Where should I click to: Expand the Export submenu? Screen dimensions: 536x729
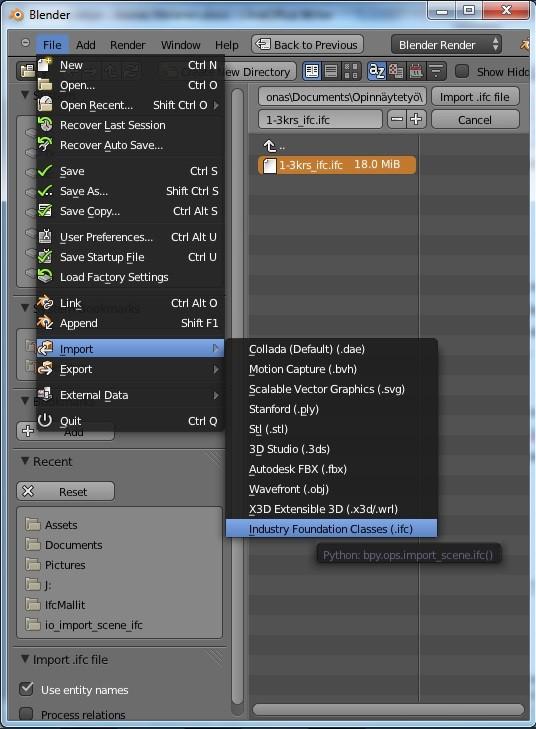click(x=130, y=369)
